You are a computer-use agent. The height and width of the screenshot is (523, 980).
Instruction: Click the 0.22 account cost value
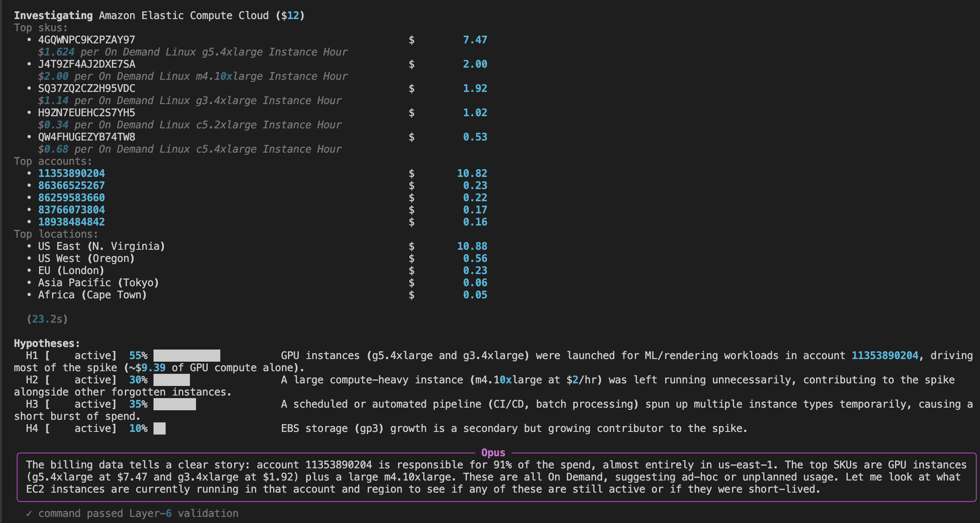pos(475,198)
